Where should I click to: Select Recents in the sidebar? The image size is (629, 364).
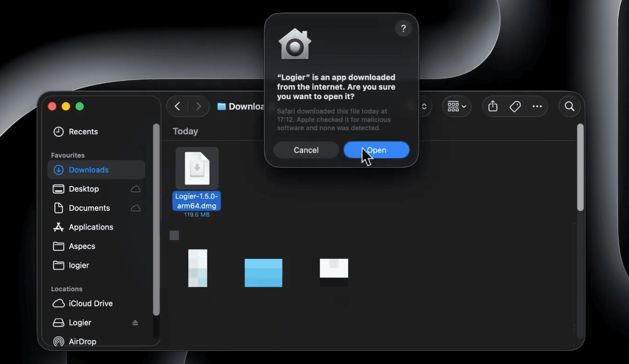[96, 132]
